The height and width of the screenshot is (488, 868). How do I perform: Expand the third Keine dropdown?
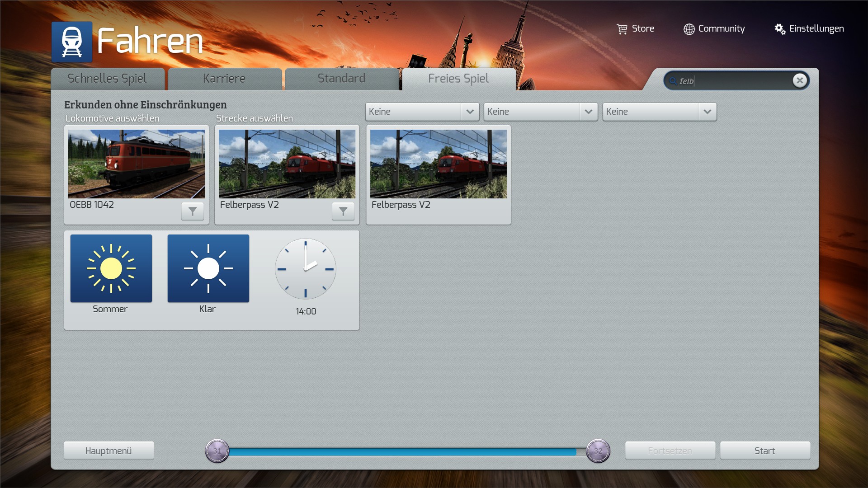[x=707, y=112]
